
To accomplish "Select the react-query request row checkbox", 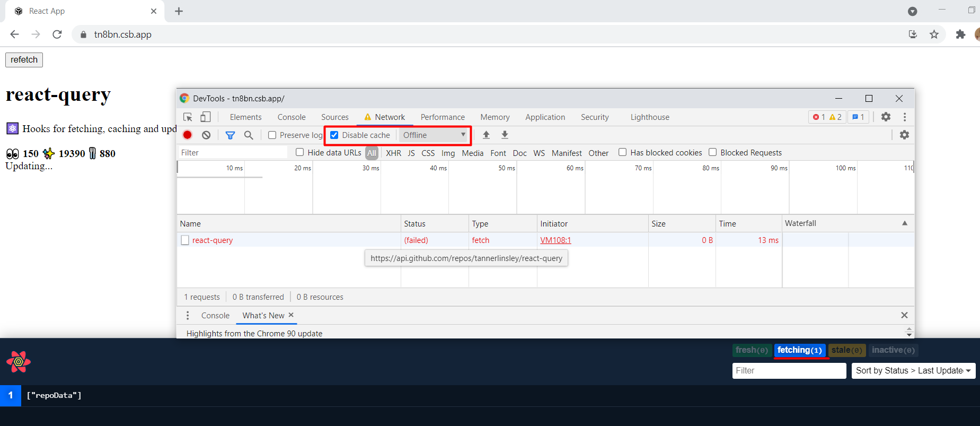I will tap(185, 240).
